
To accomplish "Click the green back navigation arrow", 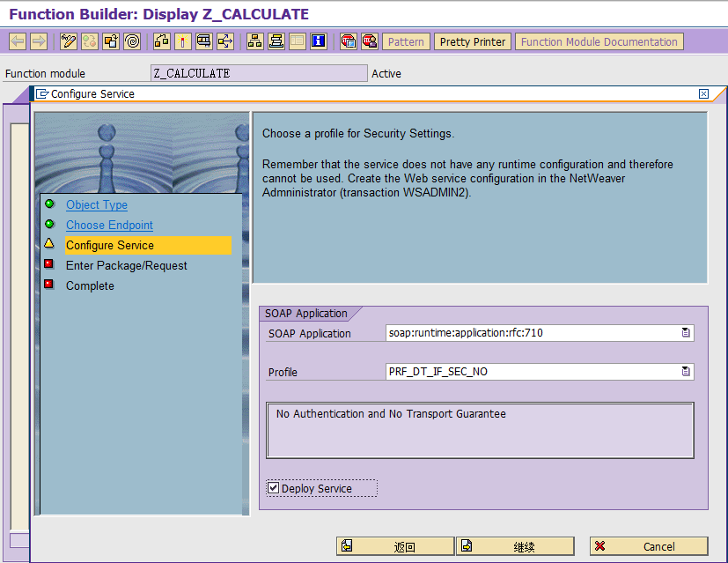I will tap(16, 41).
